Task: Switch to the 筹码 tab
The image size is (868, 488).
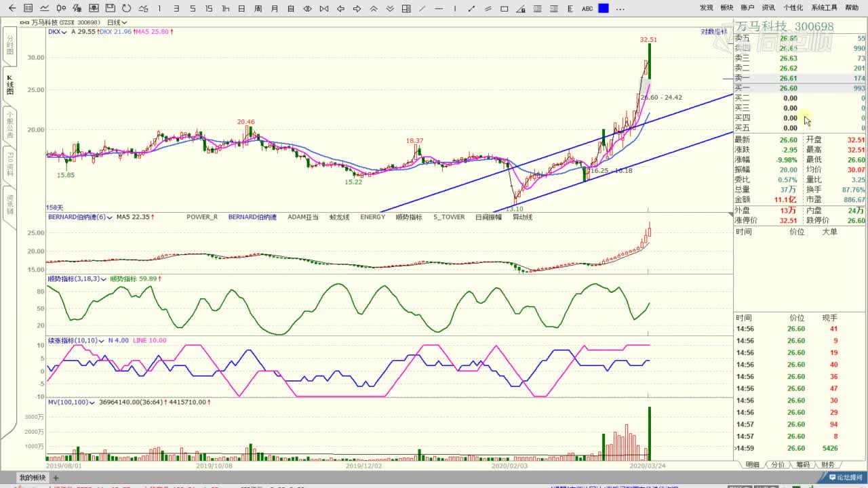Action: 802,465
